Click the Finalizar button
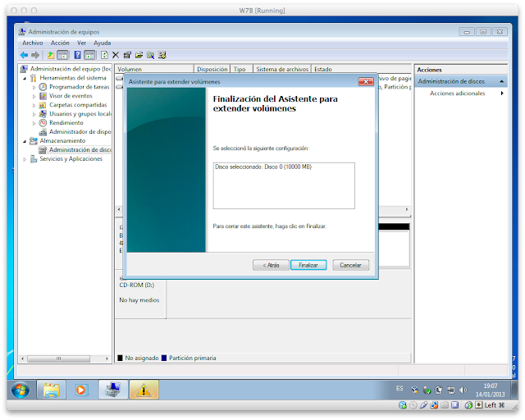The height and width of the screenshot is (420, 525). pyautogui.click(x=308, y=265)
